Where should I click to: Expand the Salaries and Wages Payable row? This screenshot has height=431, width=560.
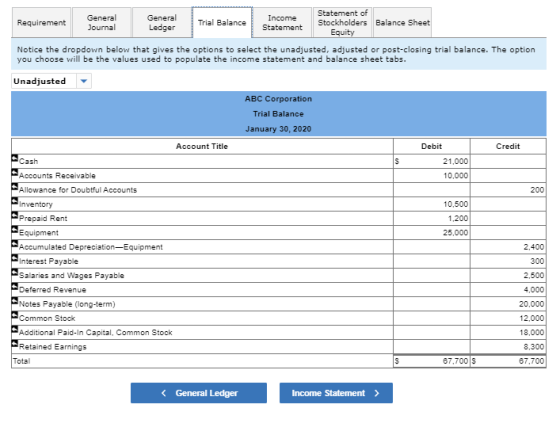[x=15, y=272]
